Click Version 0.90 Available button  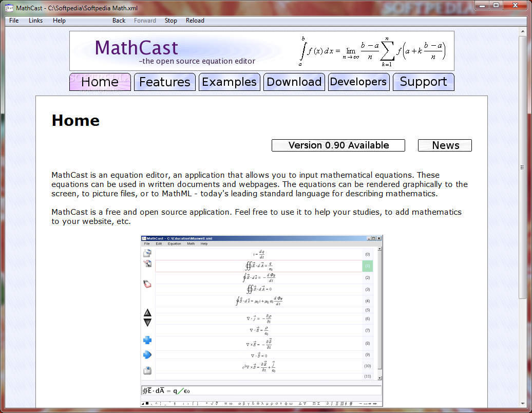tap(338, 145)
